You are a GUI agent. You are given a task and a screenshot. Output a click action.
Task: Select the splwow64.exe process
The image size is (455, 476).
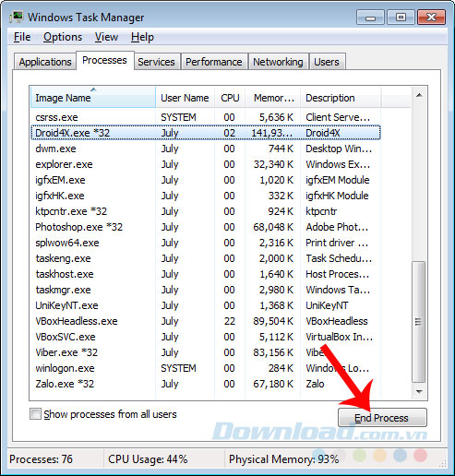coord(206,243)
